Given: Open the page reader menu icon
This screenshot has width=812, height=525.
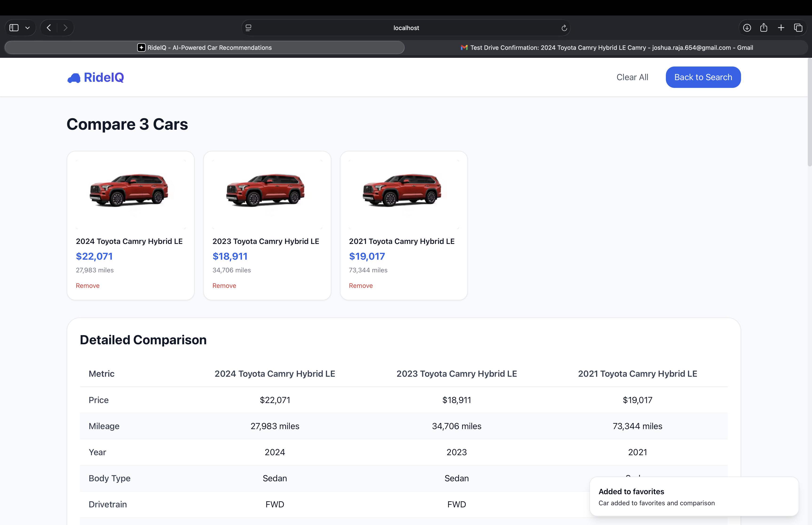Looking at the screenshot, I should click(248, 28).
